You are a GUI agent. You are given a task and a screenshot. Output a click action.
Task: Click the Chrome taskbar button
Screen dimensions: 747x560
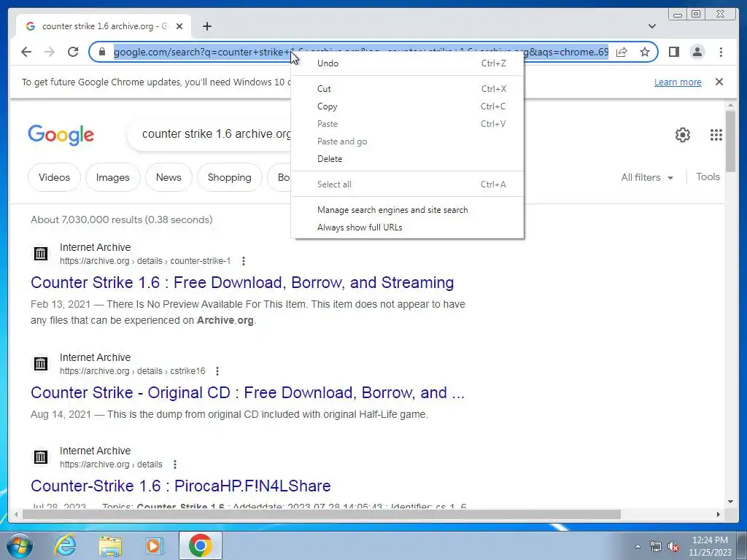200,545
